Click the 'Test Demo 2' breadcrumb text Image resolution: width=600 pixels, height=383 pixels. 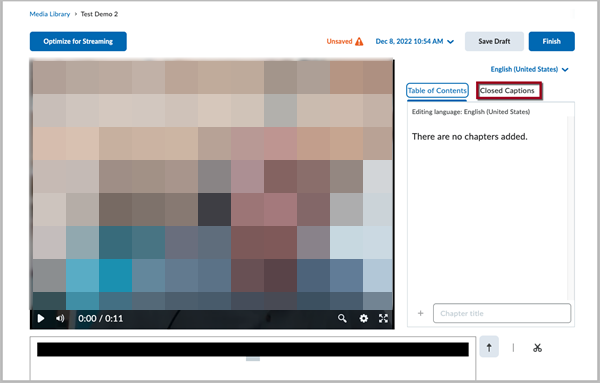99,14
